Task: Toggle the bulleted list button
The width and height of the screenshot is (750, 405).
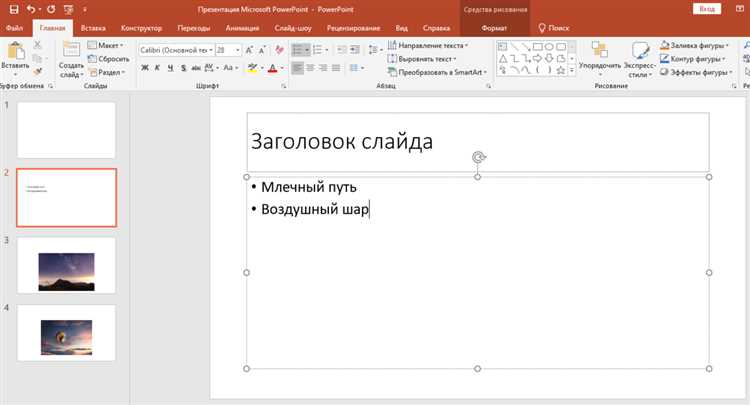Action: point(300,49)
